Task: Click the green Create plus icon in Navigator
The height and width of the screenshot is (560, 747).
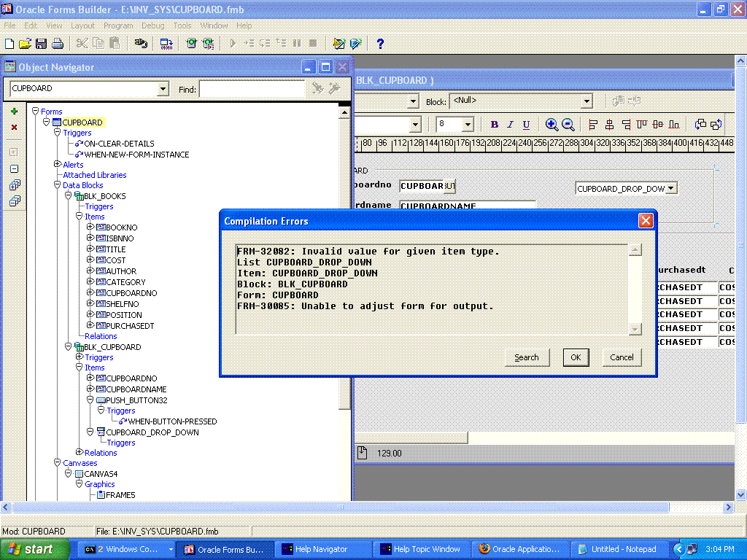Action: coord(15,112)
